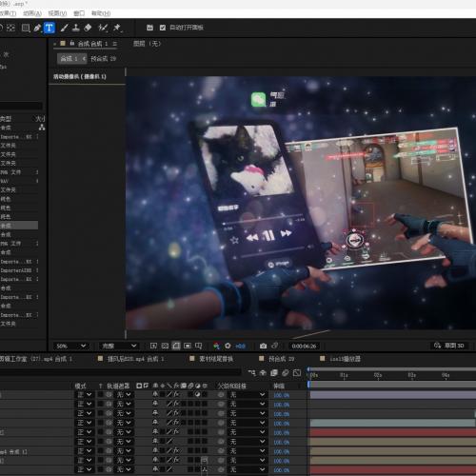
Task: Open the 窗口 menu
Action: coord(79,13)
